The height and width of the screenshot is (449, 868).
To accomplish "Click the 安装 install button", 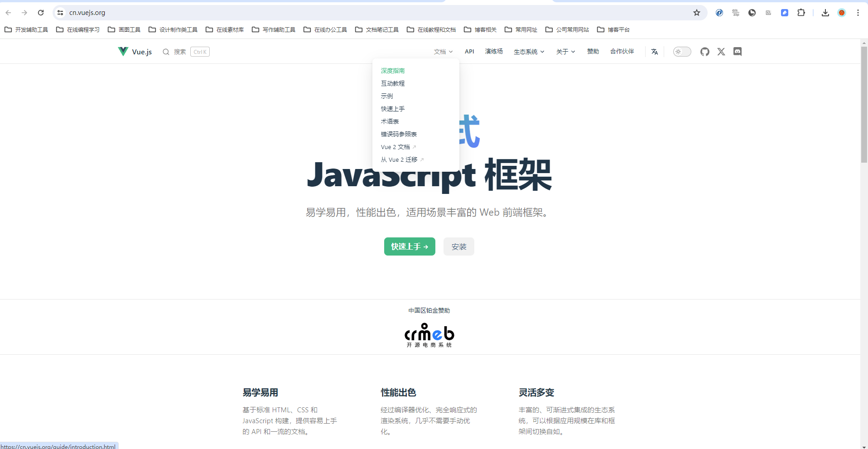I will tap(459, 246).
